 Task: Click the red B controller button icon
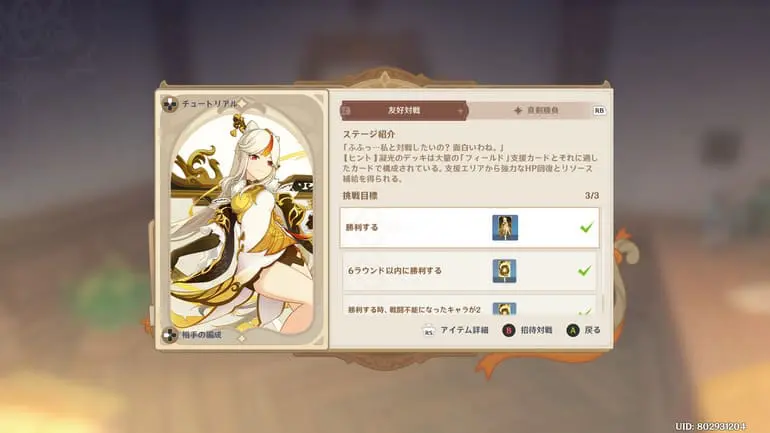(x=509, y=330)
